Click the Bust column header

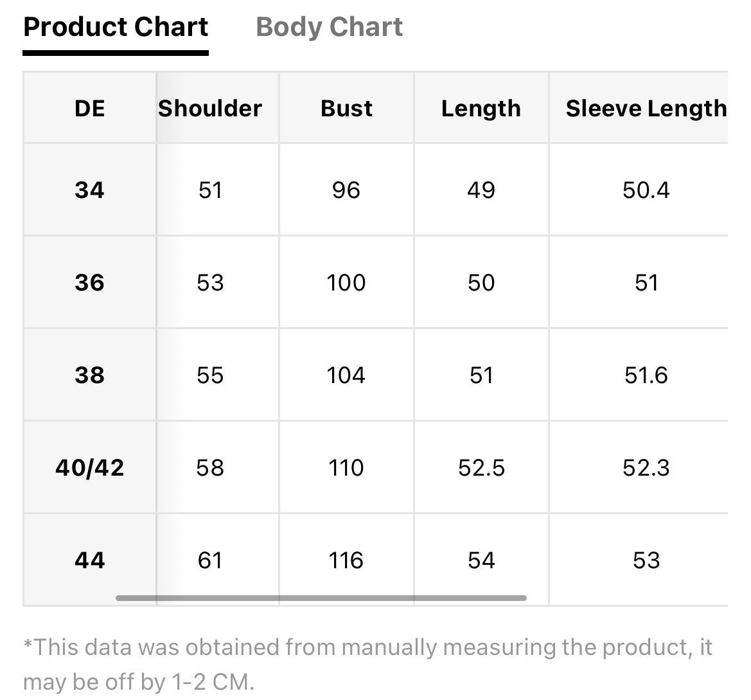click(346, 108)
